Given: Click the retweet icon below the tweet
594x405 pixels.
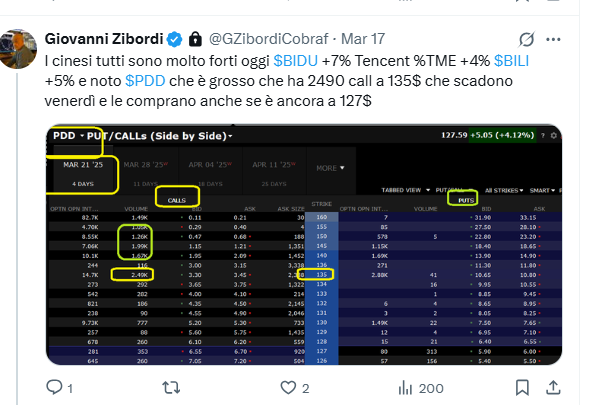Looking at the screenshot, I should coord(171,388).
